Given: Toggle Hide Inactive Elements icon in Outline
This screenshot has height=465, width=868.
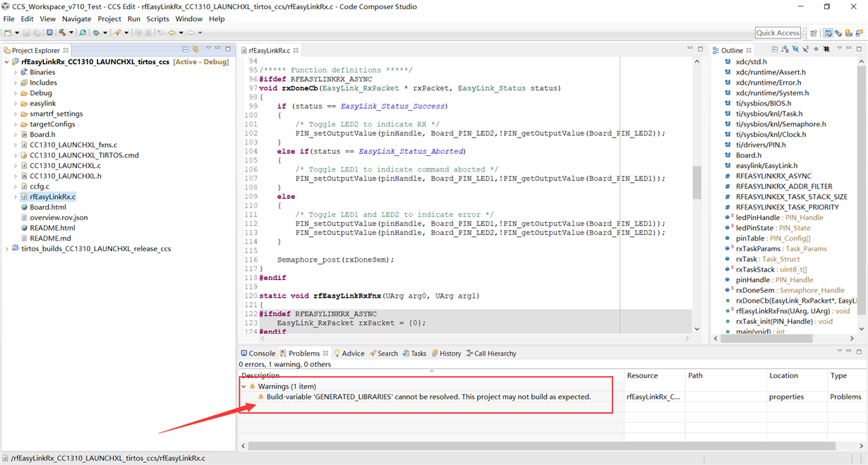Looking at the screenshot, I should tap(826, 49).
